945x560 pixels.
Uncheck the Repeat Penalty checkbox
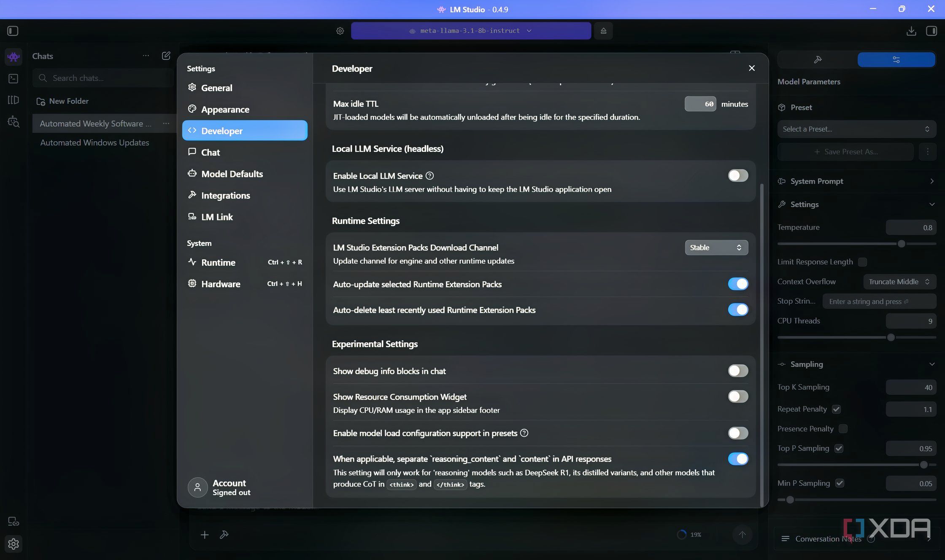836,409
